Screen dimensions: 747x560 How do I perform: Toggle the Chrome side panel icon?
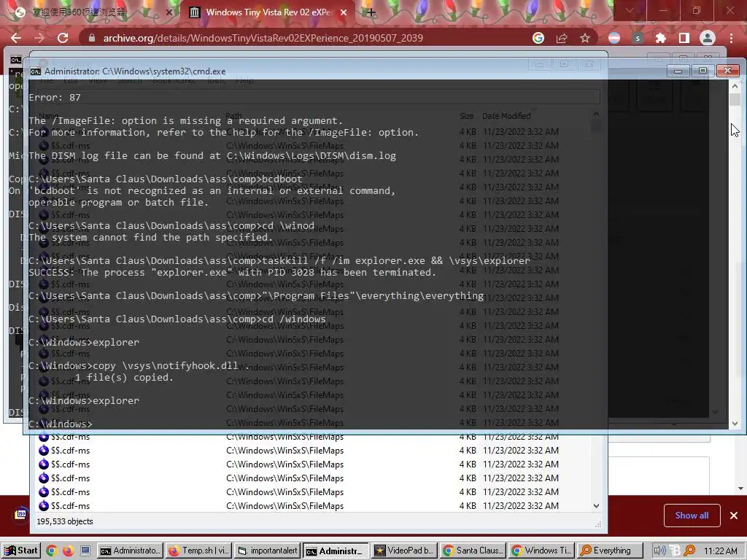coord(684,38)
